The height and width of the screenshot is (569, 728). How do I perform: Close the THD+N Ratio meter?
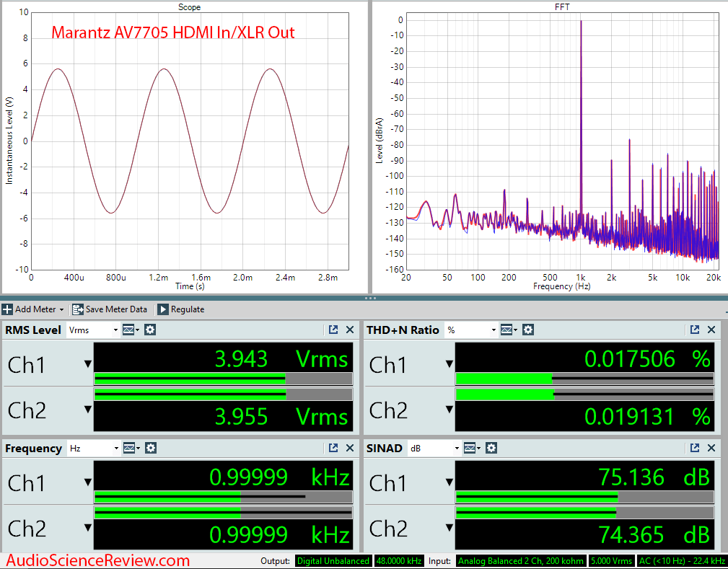point(711,330)
